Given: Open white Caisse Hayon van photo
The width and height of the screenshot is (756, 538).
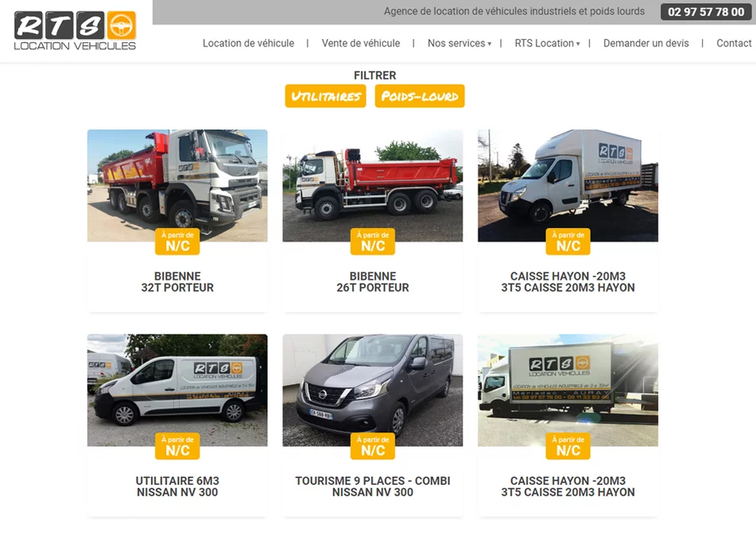Looking at the screenshot, I should [x=568, y=186].
